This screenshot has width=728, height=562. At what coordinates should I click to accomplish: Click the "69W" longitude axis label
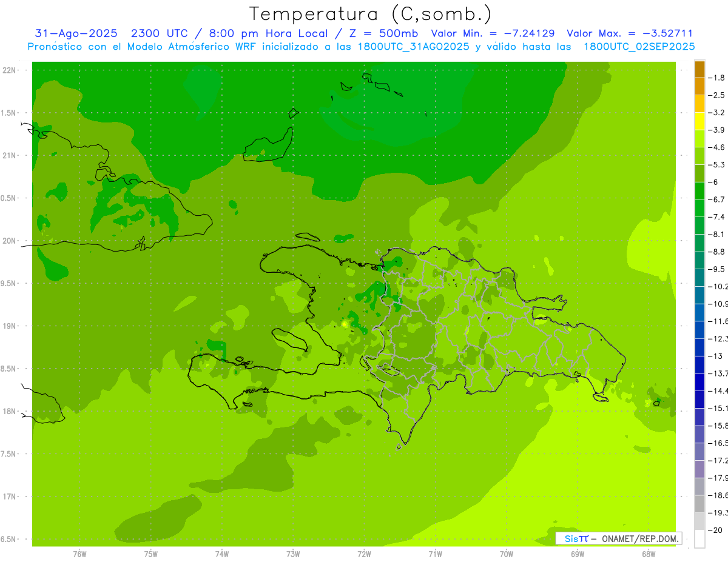click(578, 554)
